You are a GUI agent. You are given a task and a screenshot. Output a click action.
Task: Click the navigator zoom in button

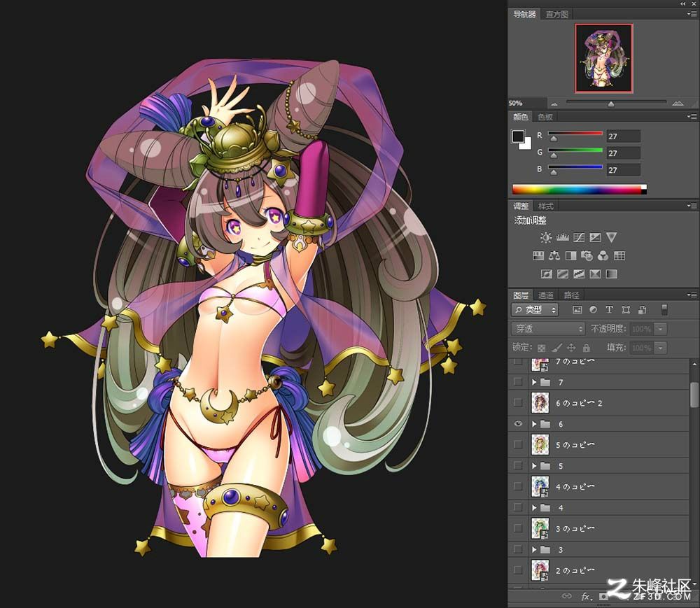pos(678,103)
